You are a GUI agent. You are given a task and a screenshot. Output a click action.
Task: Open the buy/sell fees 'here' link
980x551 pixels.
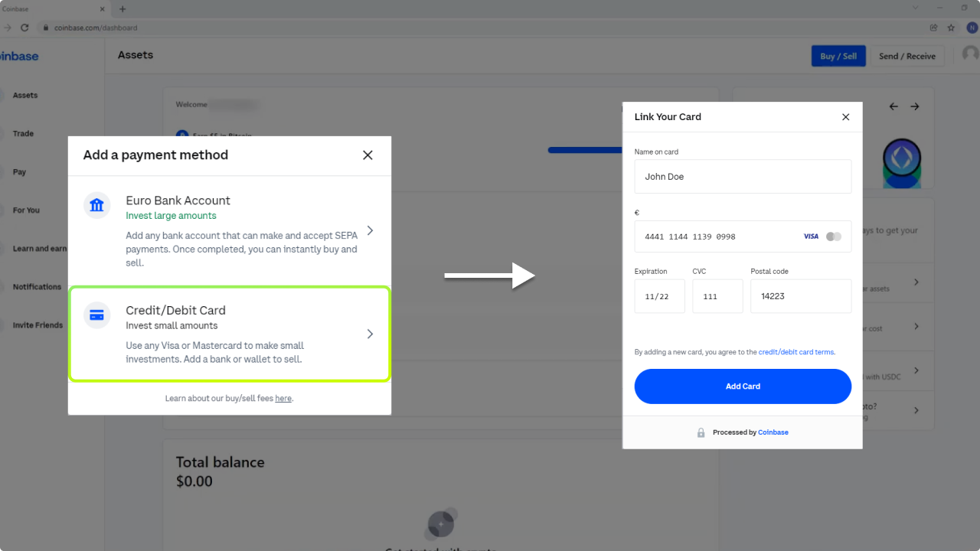[283, 399]
